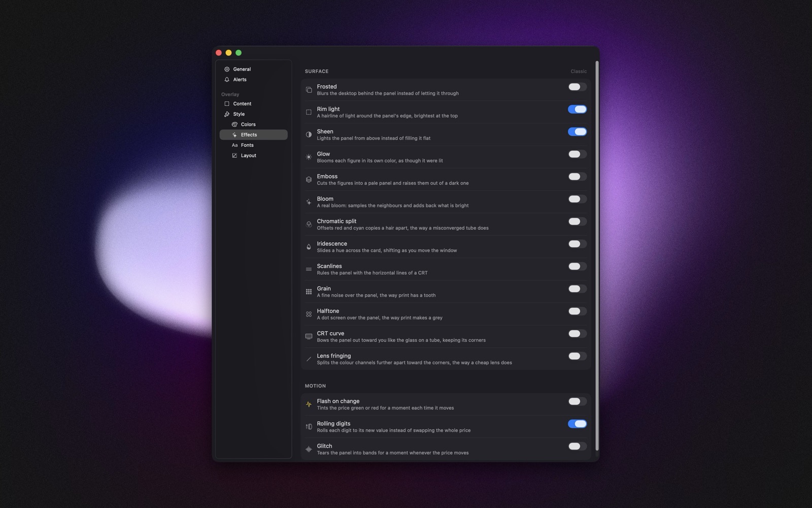Enable the Scanlines toggle
The height and width of the screenshot is (508, 812).
[x=577, y=266]
